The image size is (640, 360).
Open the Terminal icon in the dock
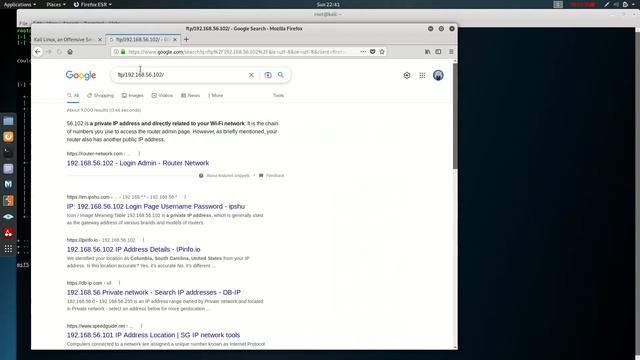tap(8, 153)
